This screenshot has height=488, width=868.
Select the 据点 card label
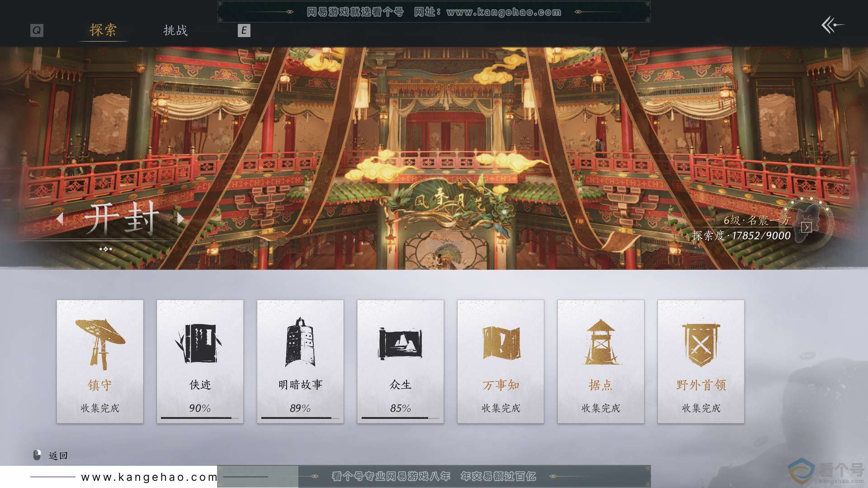pyautogui.click(x=601, y=385)
